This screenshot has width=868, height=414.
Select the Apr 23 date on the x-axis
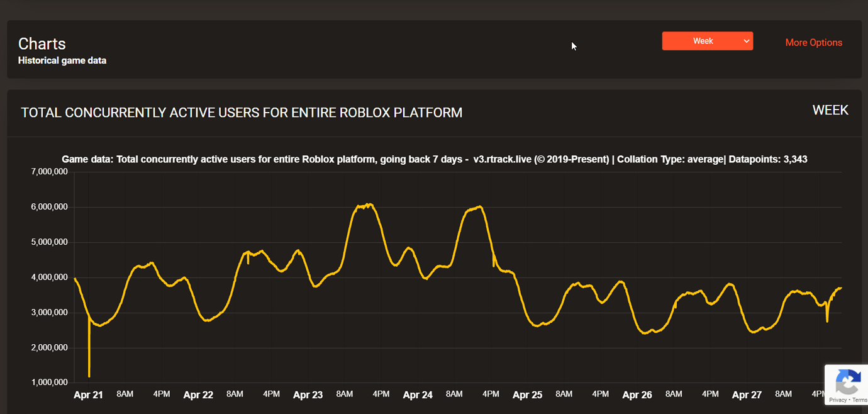(308, 395)
